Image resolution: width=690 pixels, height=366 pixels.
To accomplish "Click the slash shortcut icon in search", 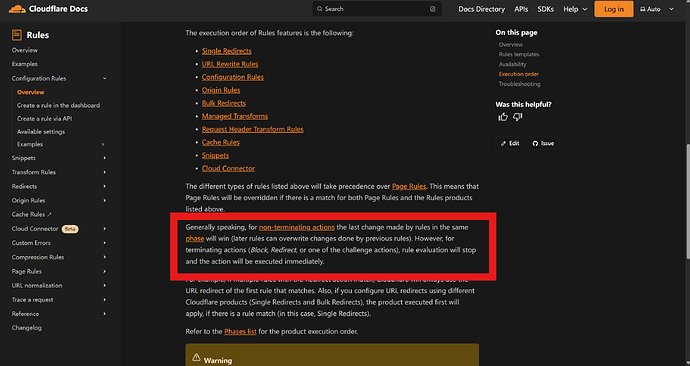I will [433, 9].
